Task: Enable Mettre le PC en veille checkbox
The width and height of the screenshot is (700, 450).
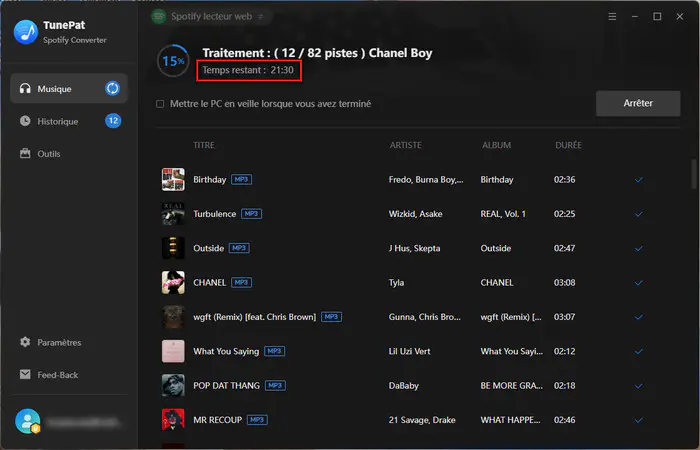Action: 160,104
